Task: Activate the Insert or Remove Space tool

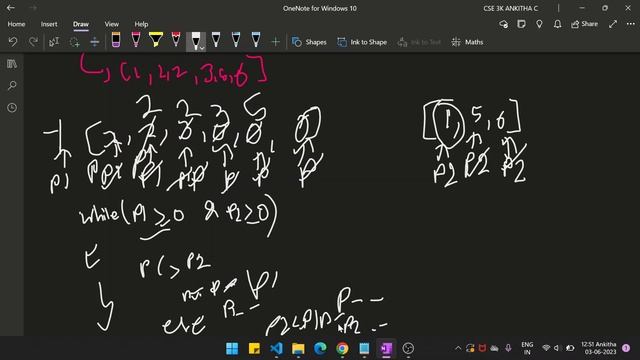Action: coord(94,42)
